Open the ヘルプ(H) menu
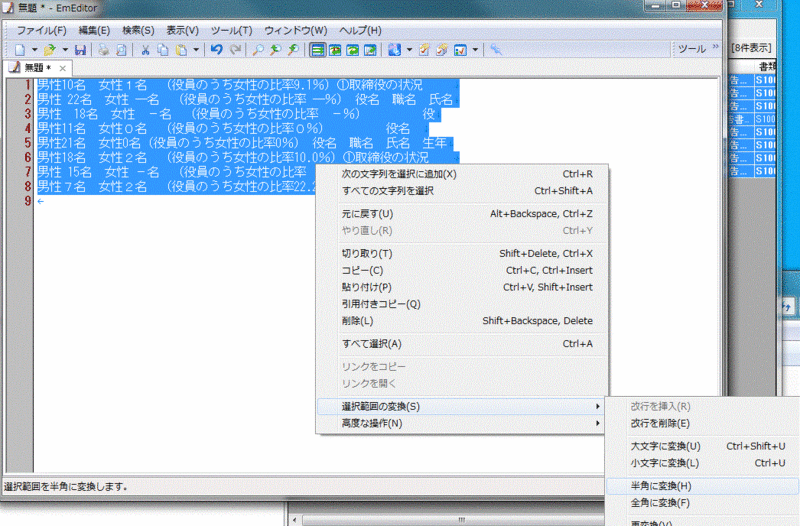 click(360, 31)
